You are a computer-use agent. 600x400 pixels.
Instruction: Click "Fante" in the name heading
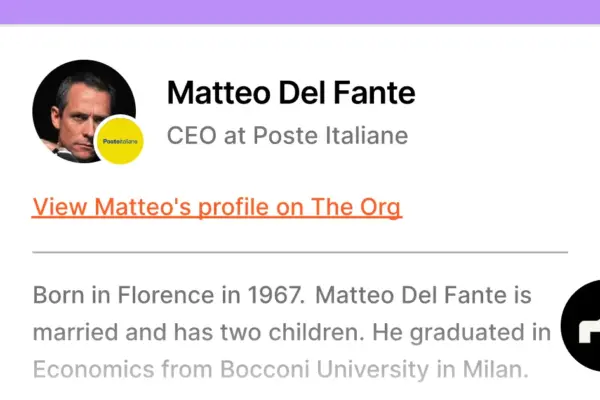[373, 93]
